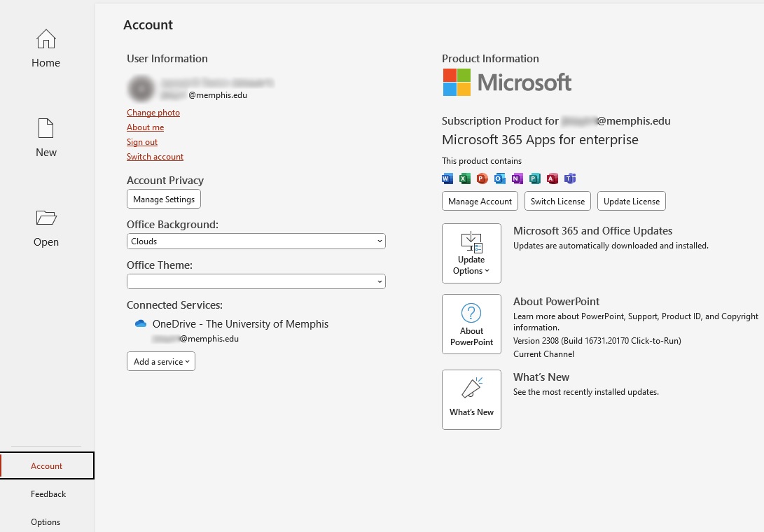Click the Sign out link

pyautogui.click(x=141, y=141)
